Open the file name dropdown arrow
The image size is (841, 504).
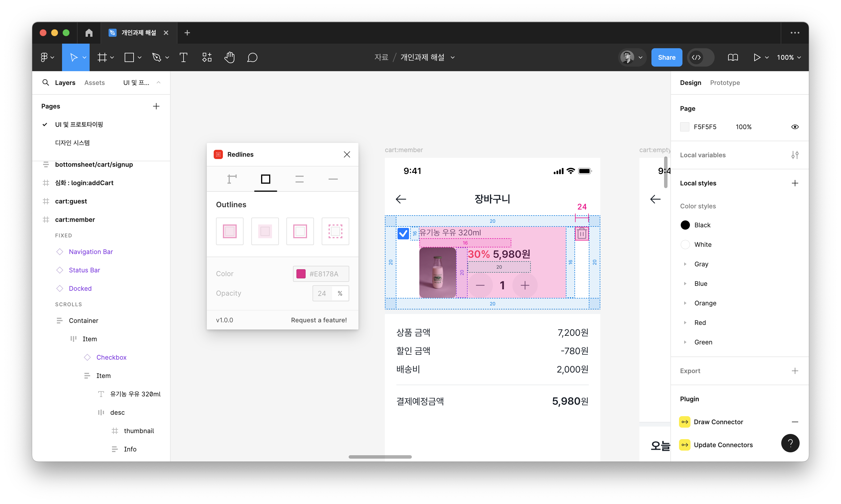click(453, 57)
